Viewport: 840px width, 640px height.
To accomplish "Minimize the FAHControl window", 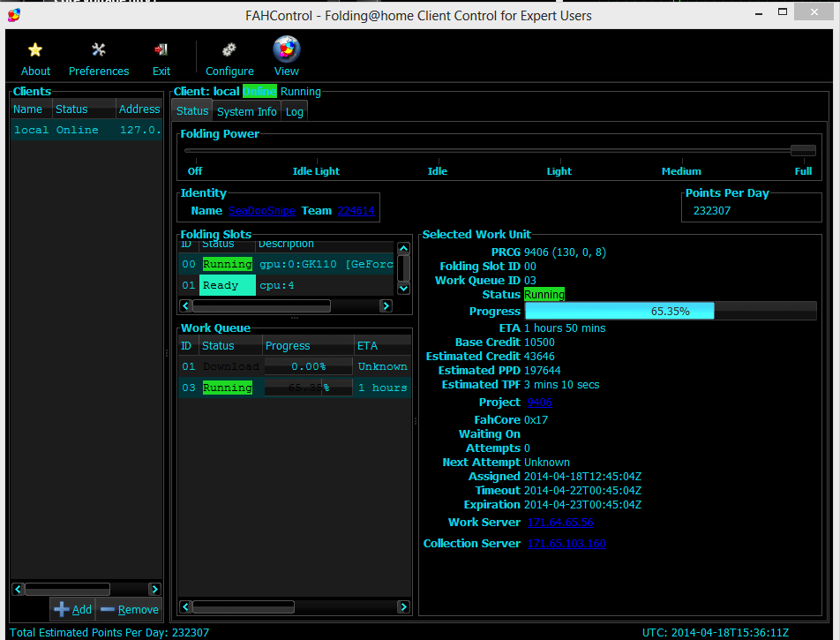I will coord(759,13).
